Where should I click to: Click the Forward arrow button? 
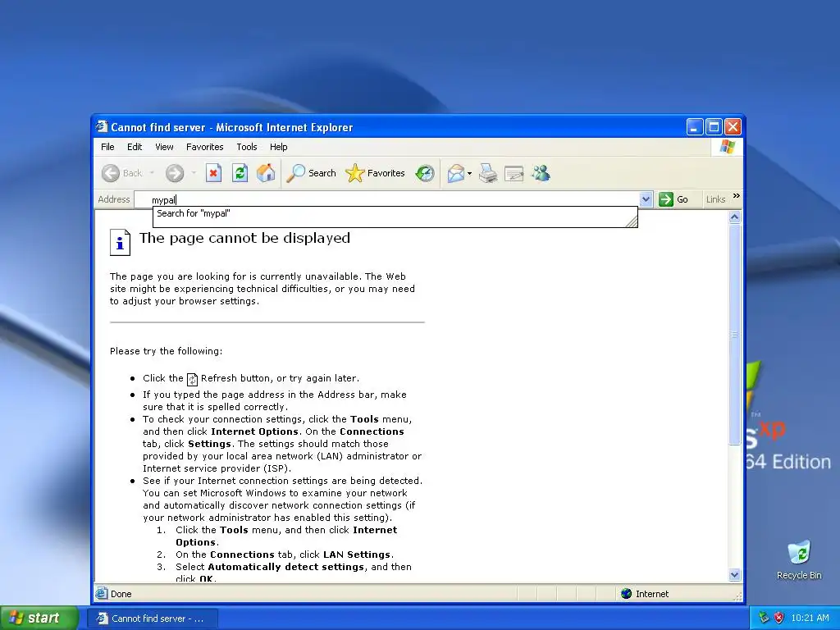pyautogui.click(x=175, y=173)
